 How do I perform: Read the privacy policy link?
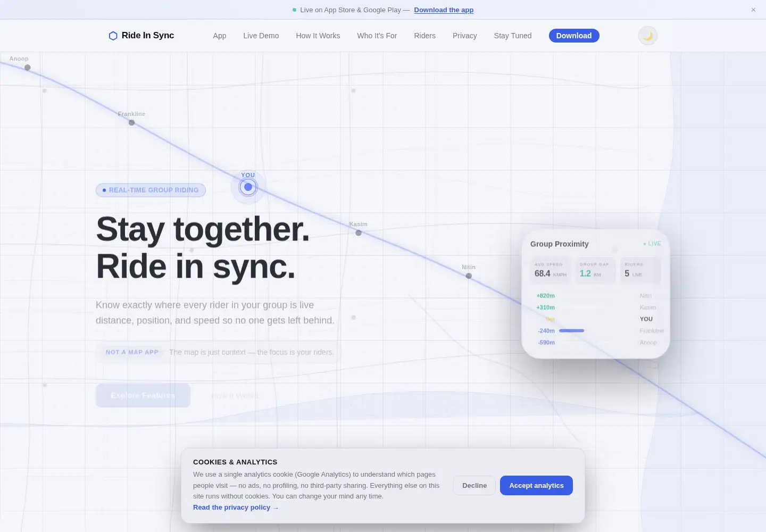coord(236,508)
